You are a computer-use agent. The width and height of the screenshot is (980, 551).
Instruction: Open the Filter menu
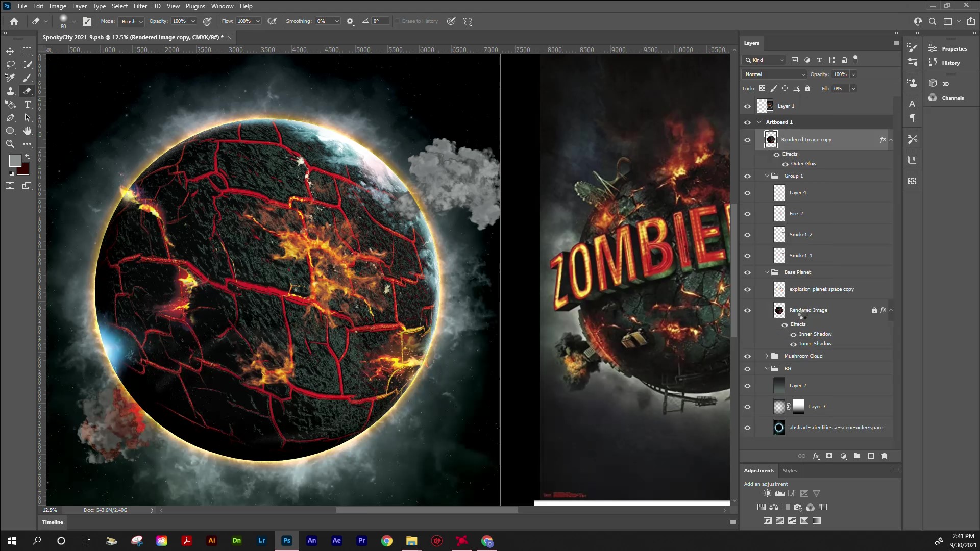tap(140, 6)
